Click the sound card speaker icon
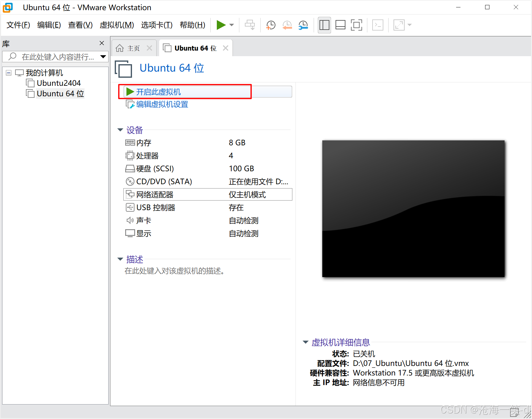This screenshot has height=419, width=532. pyautogui.click(x=130, y=221)
